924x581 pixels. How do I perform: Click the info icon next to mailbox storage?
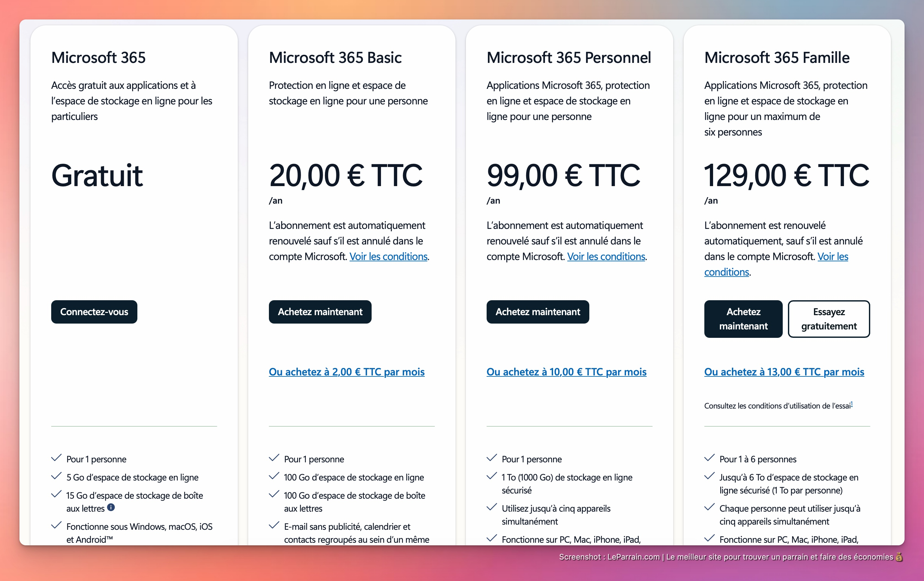112,508
